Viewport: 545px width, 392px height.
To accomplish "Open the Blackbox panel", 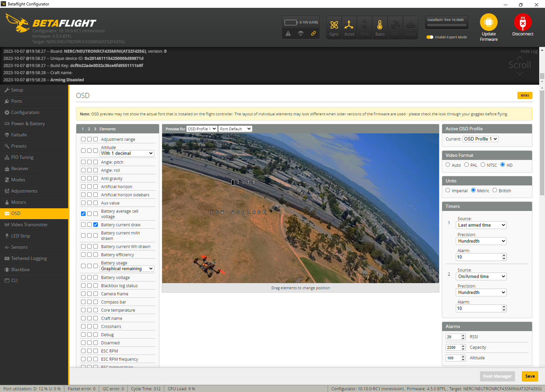I will click(21, 269).
